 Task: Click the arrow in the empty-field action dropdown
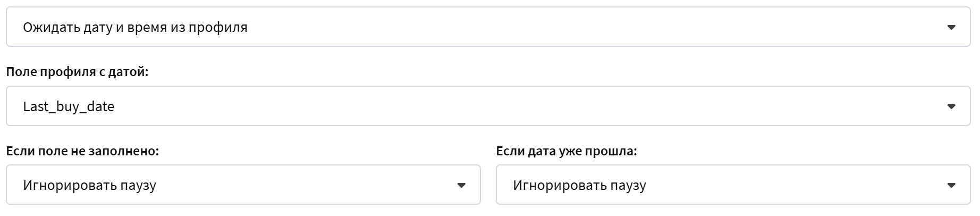click(x=461, y=185)
